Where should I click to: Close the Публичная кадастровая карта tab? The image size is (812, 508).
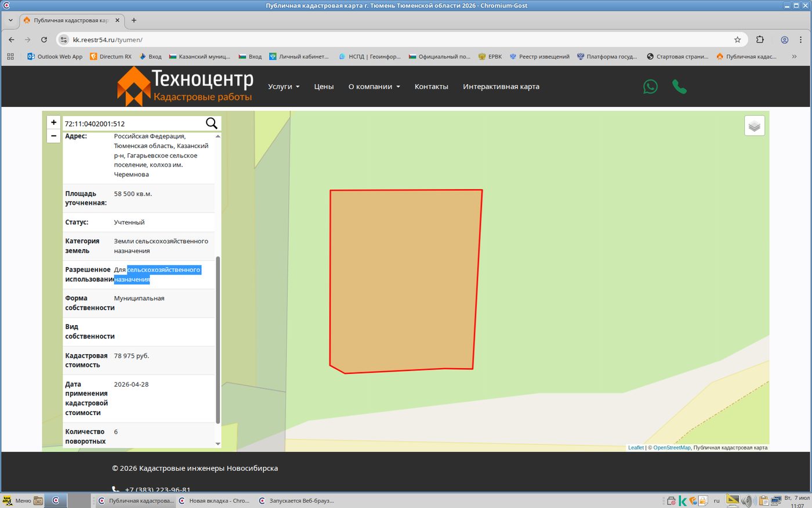click(117, 20)
